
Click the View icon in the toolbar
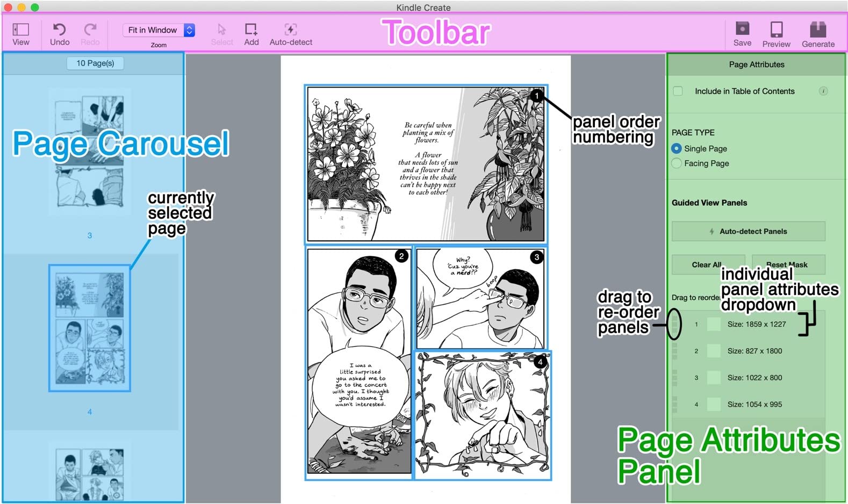[x=21, y=29]
